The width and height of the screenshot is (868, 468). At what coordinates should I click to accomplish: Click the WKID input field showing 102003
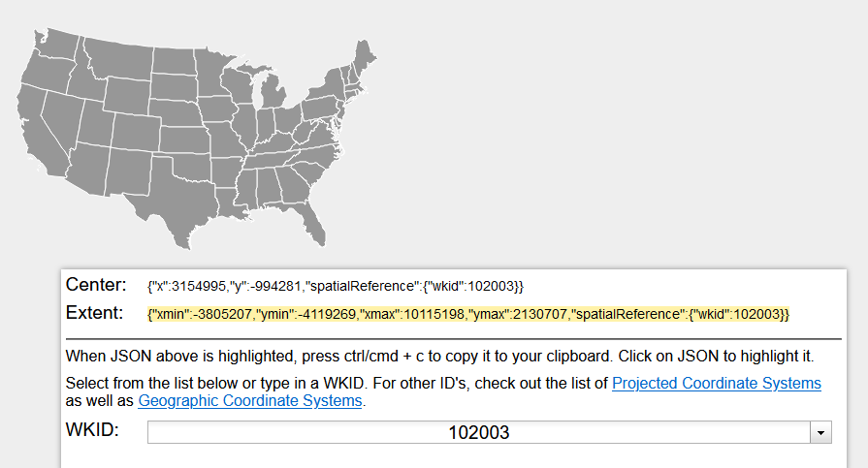478,432
